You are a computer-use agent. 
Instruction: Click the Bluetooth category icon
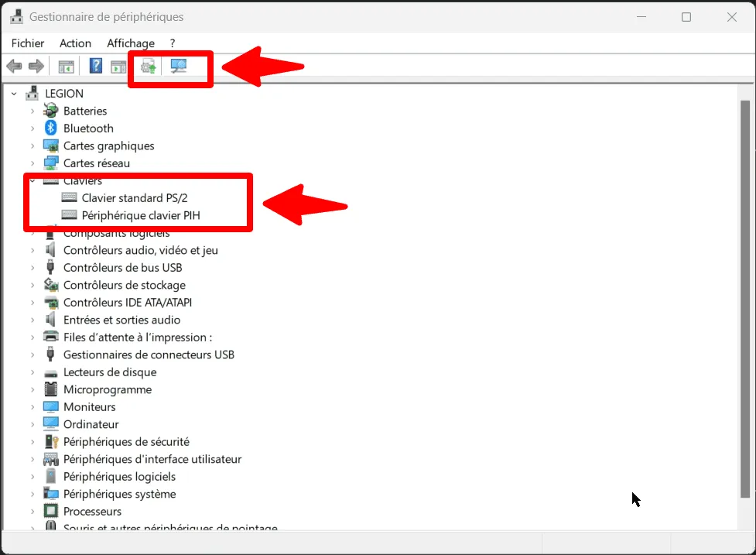pyautogui.click(x=50, y=128)
